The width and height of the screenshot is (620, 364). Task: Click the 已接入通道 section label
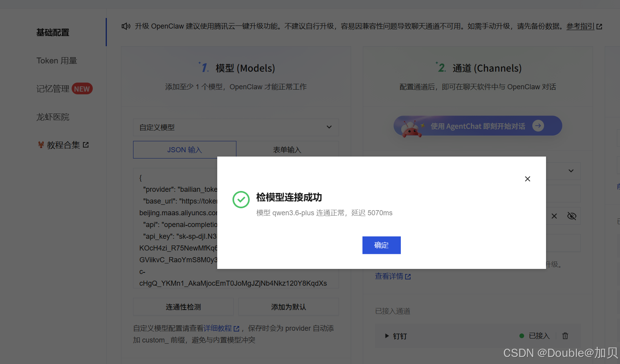click(x=393, y=311)
